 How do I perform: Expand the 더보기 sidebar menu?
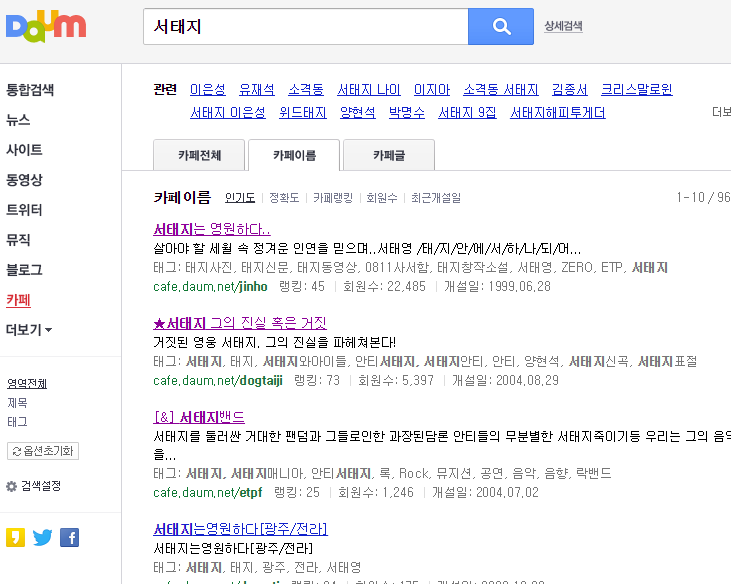29,330
